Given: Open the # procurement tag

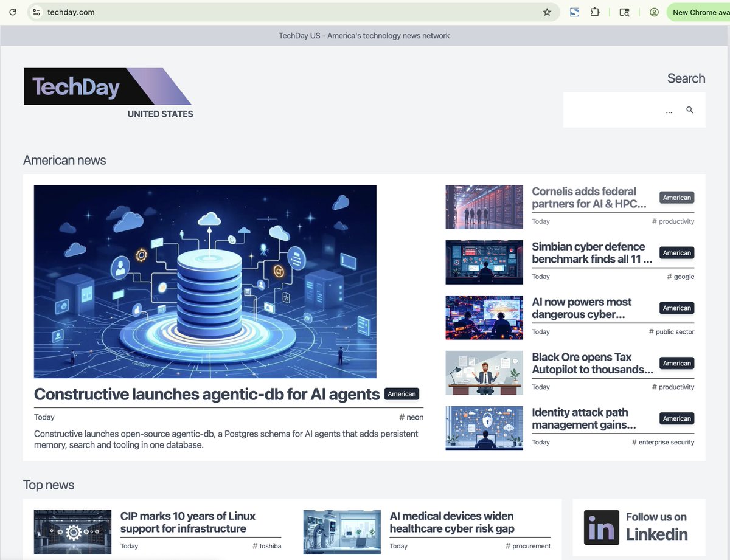Looking at the screenshot, I should (x=527, y=546).
